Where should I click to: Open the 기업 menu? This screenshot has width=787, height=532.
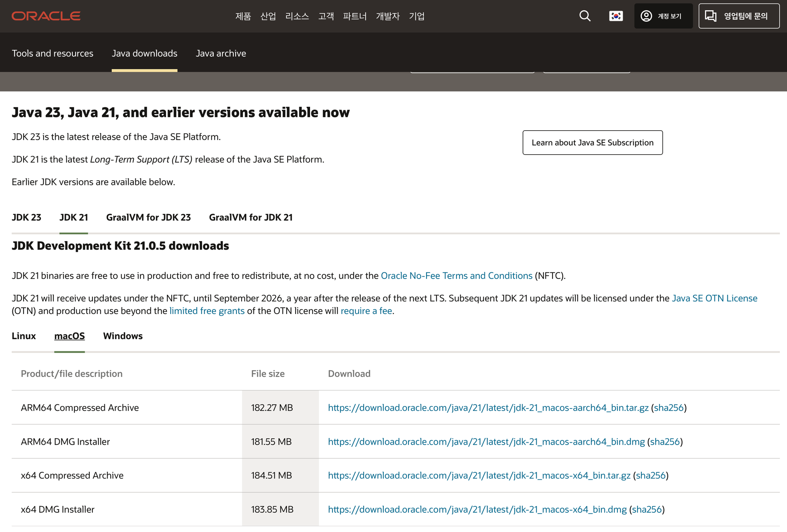coord(417,16)
